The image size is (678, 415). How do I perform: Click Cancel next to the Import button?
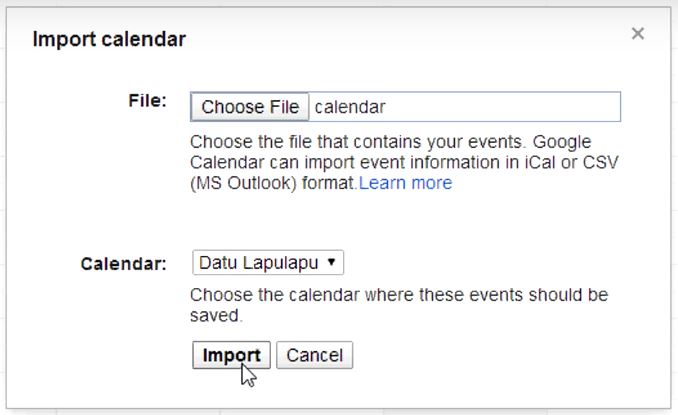coord(314,355)
